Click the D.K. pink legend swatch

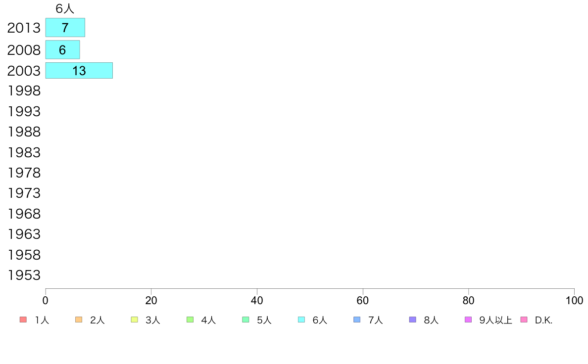click(x=524, y=320)
